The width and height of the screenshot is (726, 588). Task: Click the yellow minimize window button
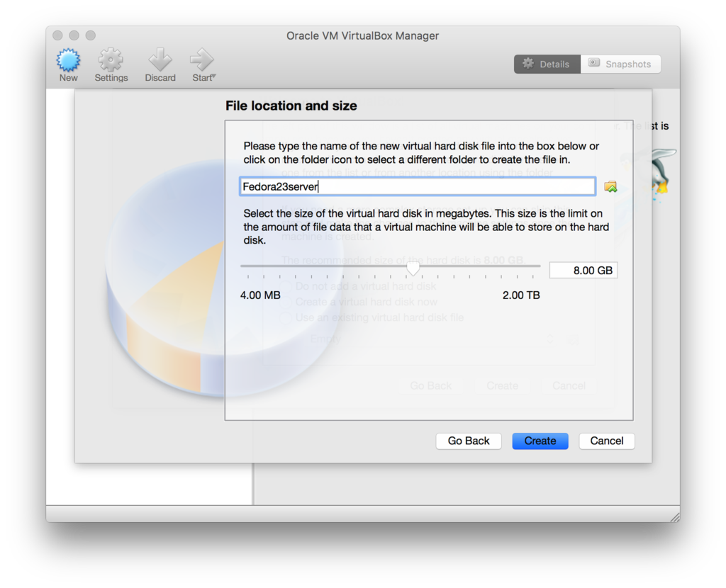tap(74, 35)
